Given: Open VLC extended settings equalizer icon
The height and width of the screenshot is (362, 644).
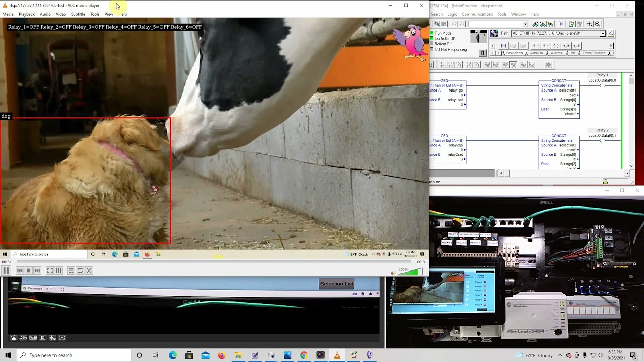Looking at the screenshot, I should [58, 270].
